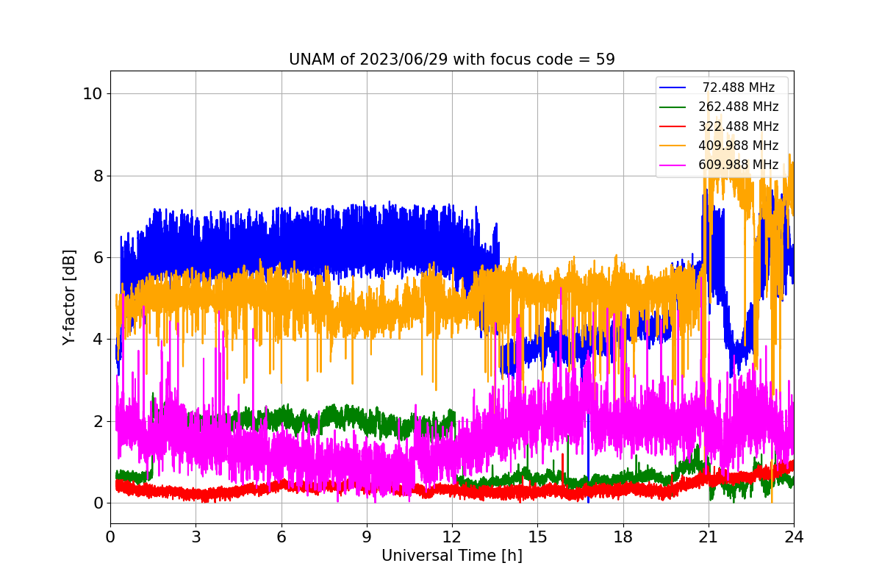Click the red line sample in legend
882x588 pixels.
tap(673, 126)
